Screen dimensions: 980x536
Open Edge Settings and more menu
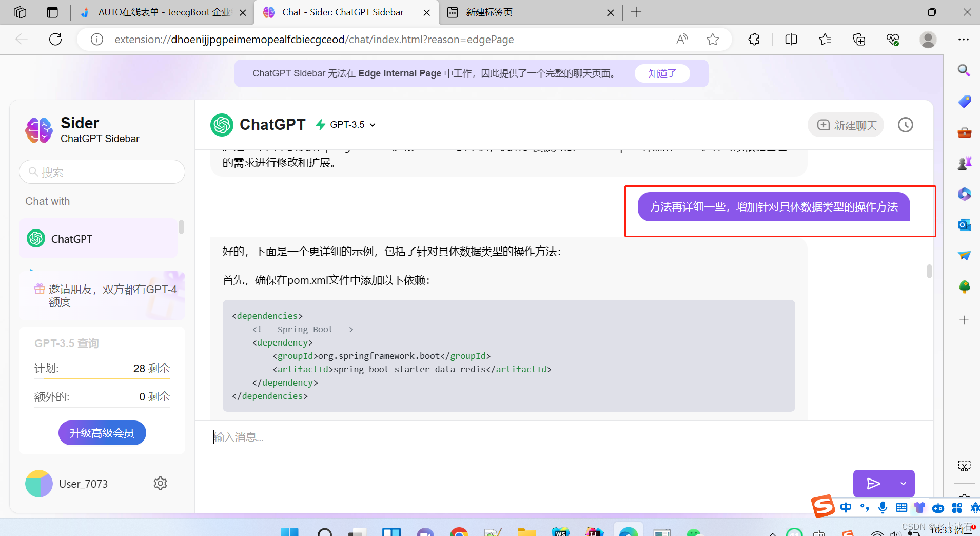pos(964,40)
